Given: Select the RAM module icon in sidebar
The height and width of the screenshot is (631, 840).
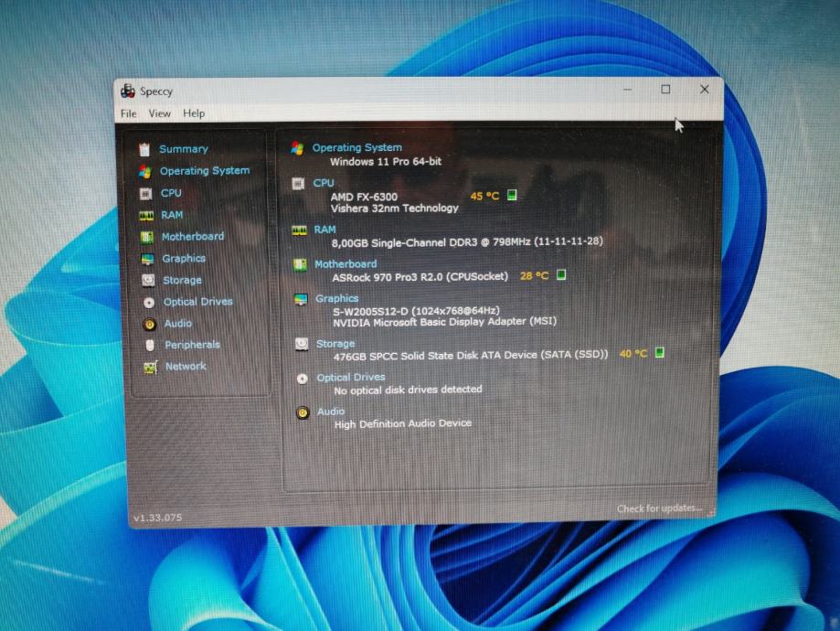Looking at the screenshot, I should 146,216.
